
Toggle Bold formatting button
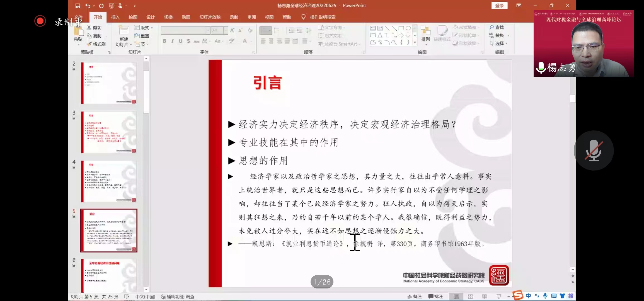164,41
